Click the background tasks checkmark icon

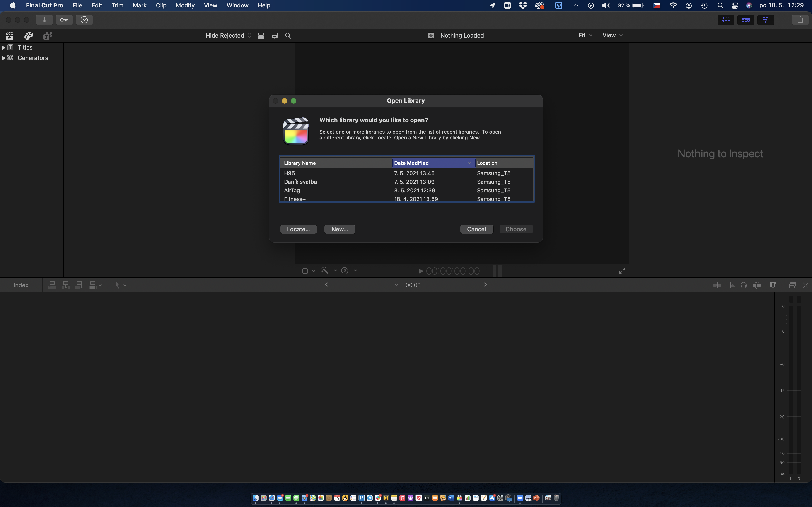pyautogui.click(x=84, y=20)
